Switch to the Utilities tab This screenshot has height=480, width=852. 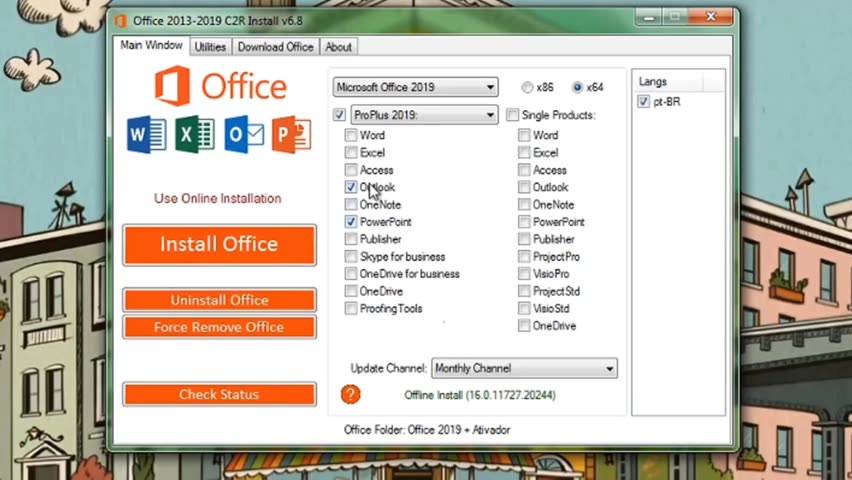click(x=210, y=47)
